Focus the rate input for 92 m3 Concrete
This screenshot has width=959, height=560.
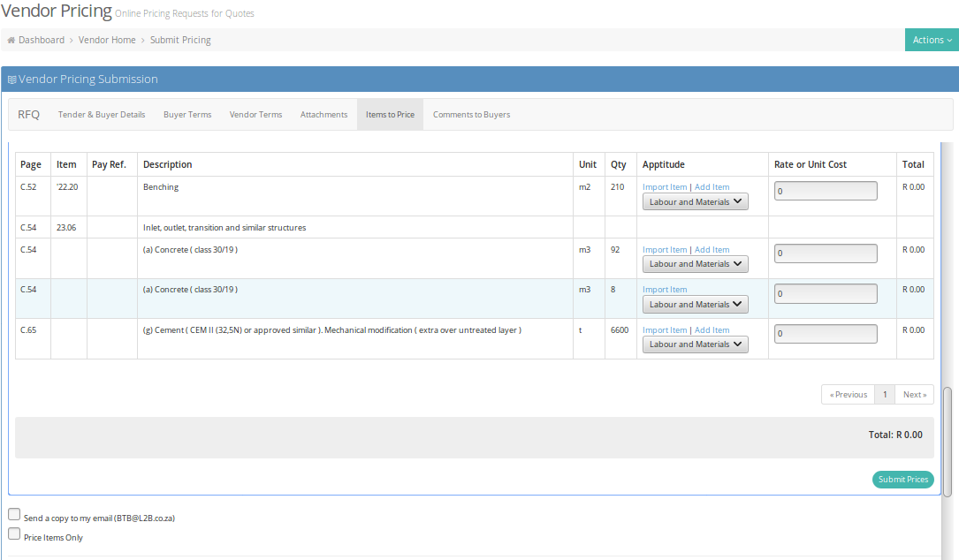tap(826, 254)
